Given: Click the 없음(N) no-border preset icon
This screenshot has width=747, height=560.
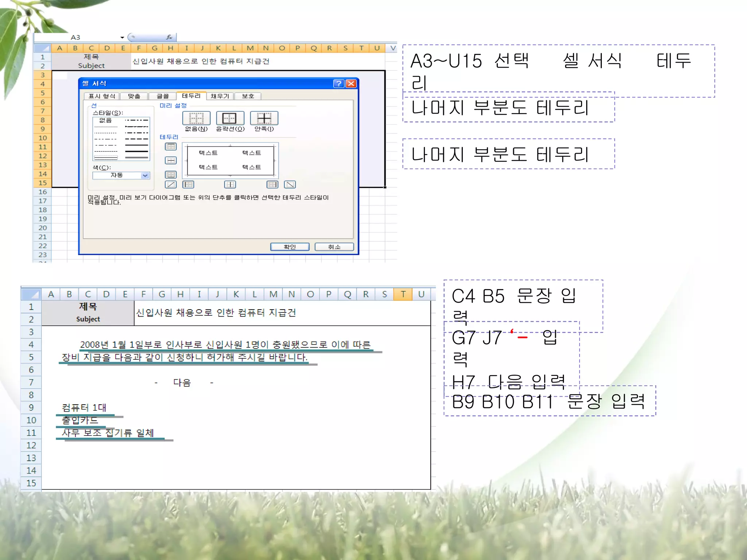Looking at the screenshot, I should pyautogui.click(x=196, y=118).
